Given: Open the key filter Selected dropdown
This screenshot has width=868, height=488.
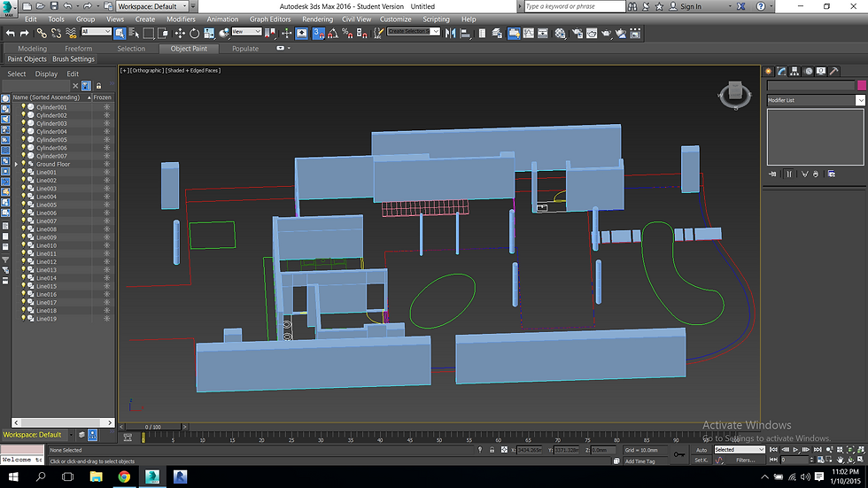Looking at the screenshot, I should click(x=739, y=450).
